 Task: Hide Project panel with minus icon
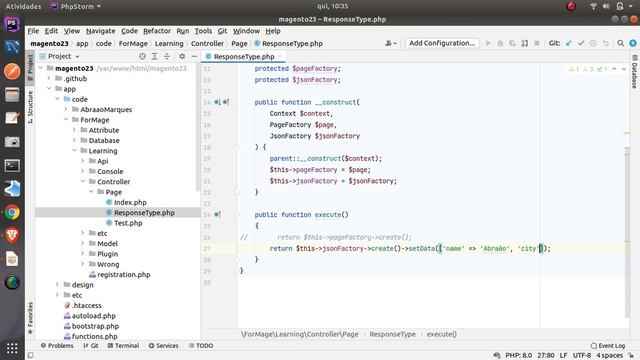click(194, 56)
